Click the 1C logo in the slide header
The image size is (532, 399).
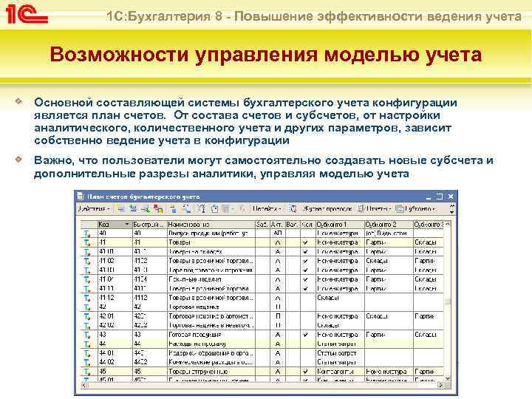coord(25,15)
